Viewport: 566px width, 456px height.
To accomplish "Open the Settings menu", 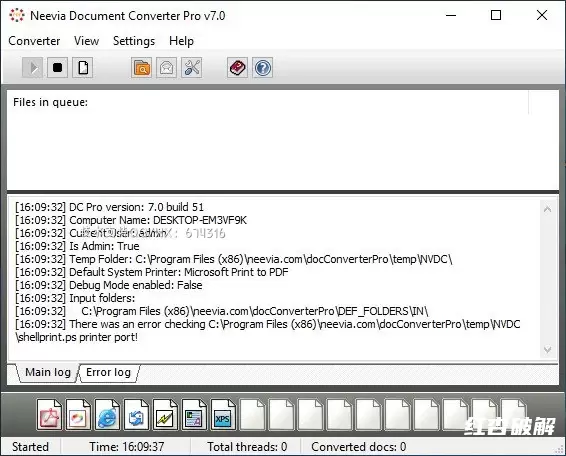I will (134, 41).
